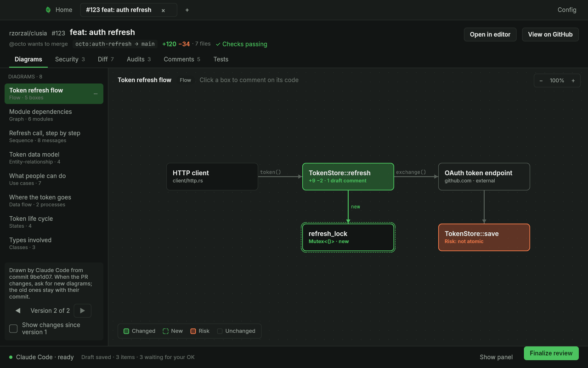Click the #123 pull request number
The width and height of the screenshot is (588, 368).
(x=58, y=33)
